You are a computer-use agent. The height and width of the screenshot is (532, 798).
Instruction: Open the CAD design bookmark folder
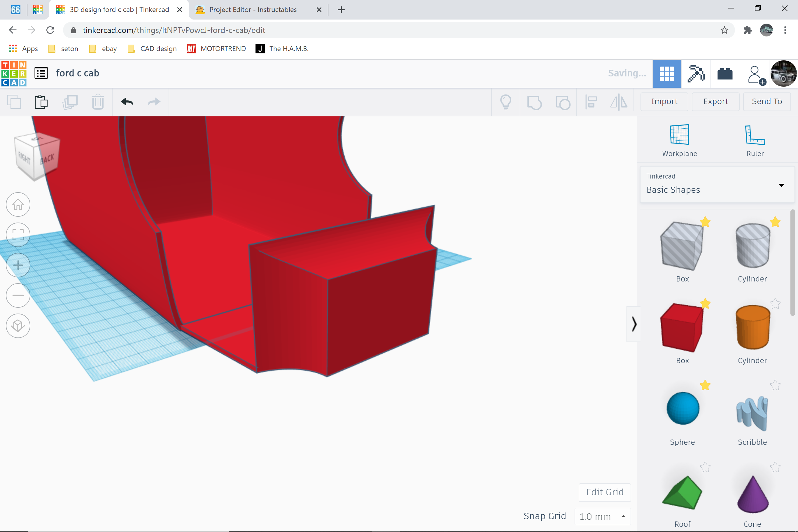point(152,48)
